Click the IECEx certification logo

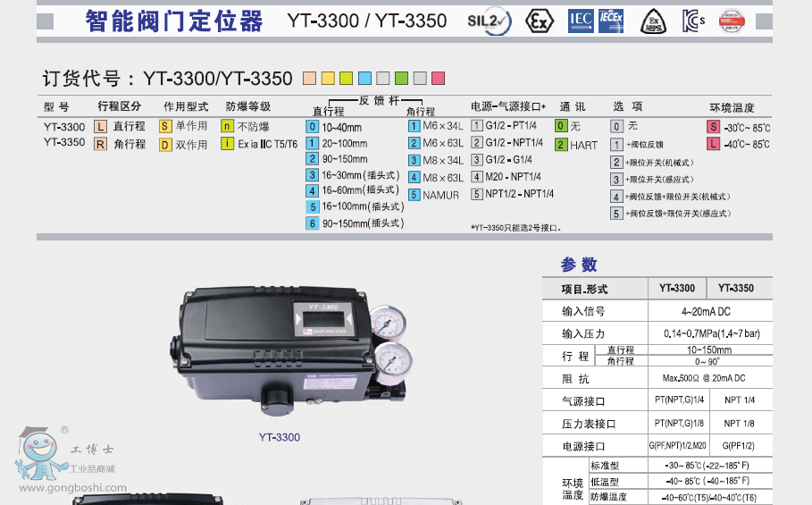coord(611,21)
